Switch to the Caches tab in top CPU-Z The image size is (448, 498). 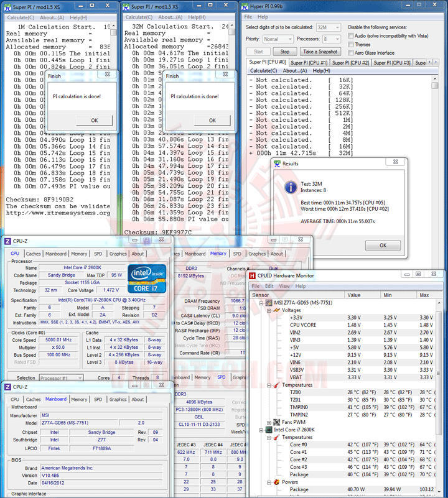34,254
